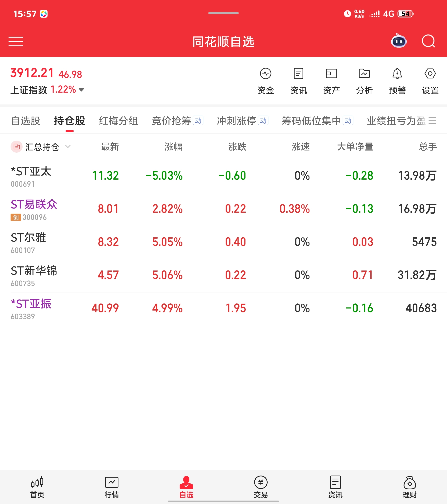Open the hamburger menu icon
Viewport: 447px width, 504px height.
(x=16, y=41)
